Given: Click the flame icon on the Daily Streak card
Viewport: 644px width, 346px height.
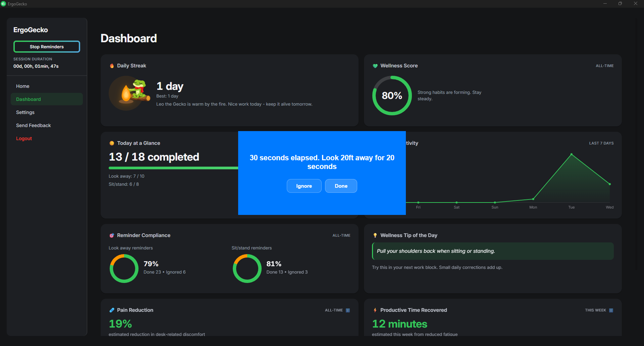Looking at the screenshot, I should coord(111,65).
